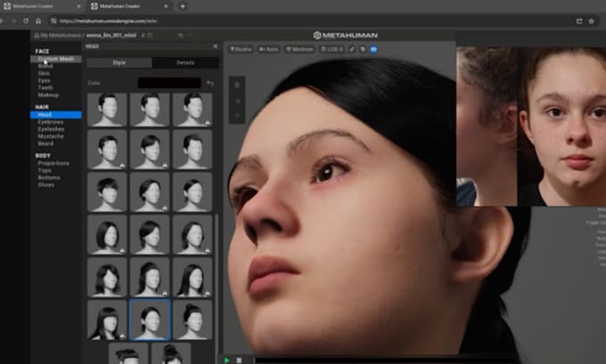Open the Shoes section

pyautogui.click(x=46, y=184)
